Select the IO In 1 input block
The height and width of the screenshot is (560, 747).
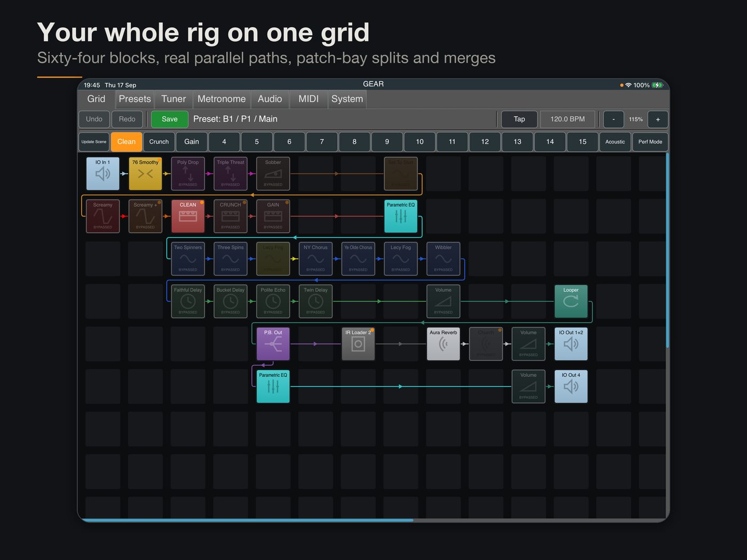(102, 173)
